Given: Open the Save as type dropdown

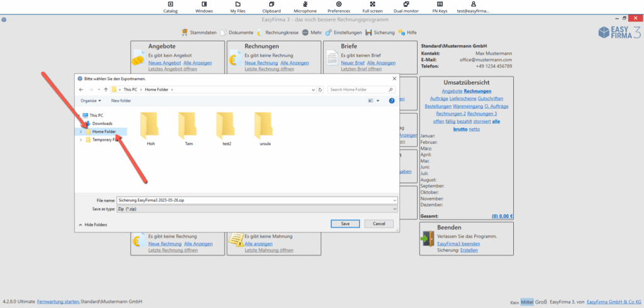Looking at the screenshot, I should click(257, 209).
